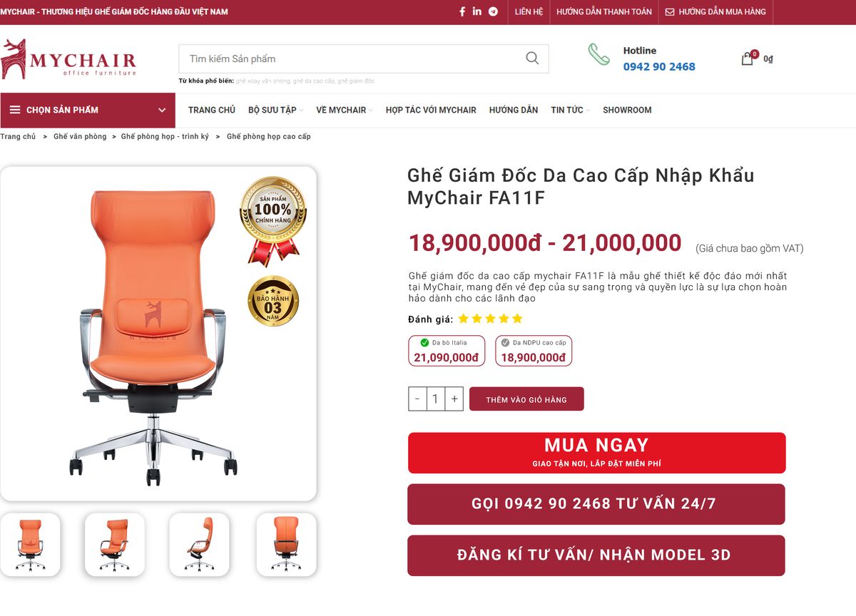Click the search magnifier icon
The width and height of the screenshot is (856, 616).
[532, 58]
